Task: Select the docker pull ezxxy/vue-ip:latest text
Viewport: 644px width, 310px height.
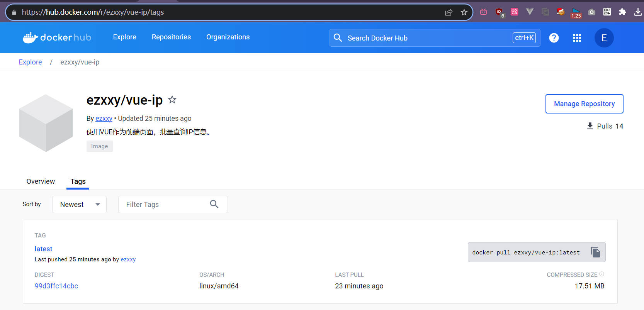Action: tap(526, 252)
